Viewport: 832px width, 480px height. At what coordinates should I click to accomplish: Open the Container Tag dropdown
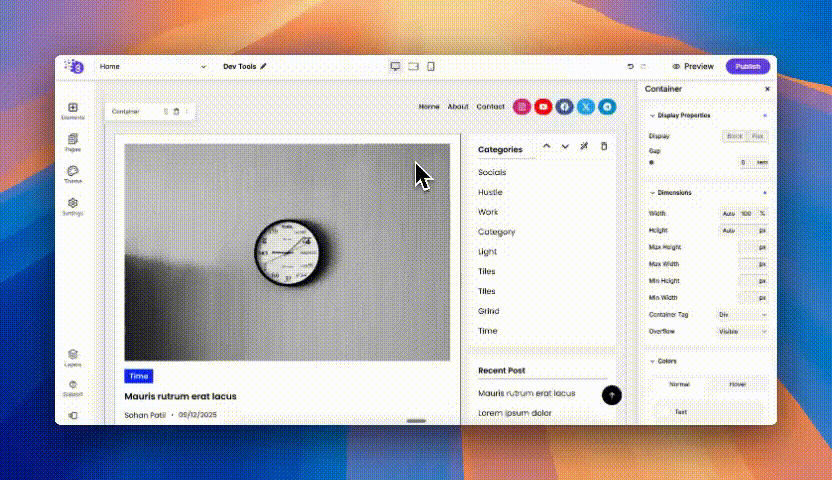(742, 315)
